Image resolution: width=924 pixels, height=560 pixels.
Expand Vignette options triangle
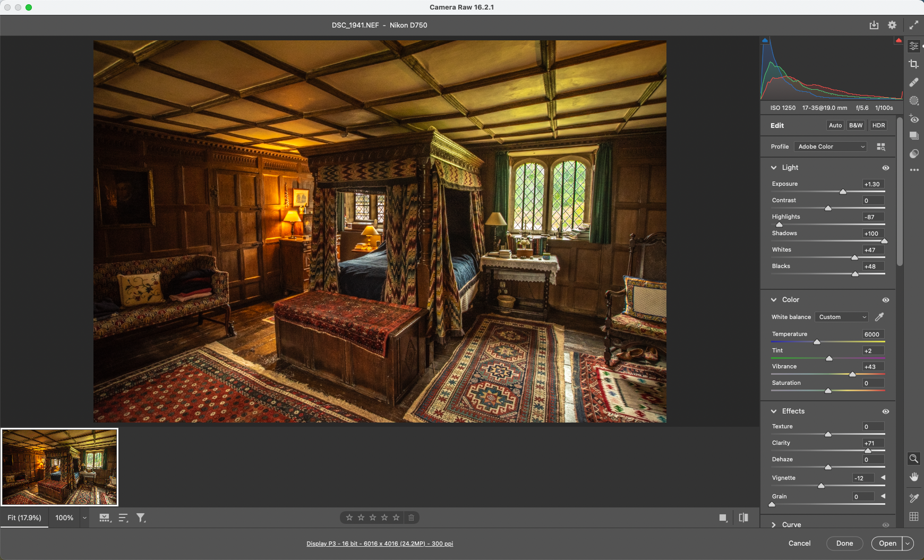883,478
